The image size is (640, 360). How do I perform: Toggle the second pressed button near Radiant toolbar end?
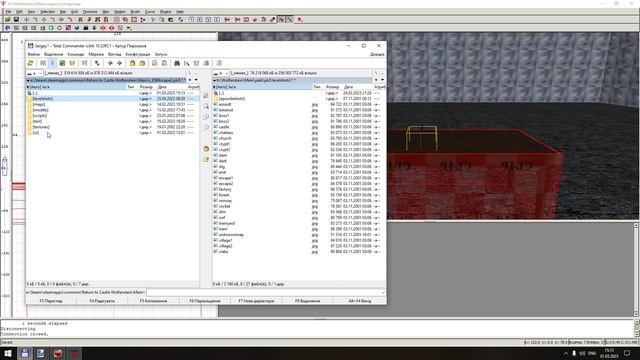pyautogui.click(x=289, y=20)
